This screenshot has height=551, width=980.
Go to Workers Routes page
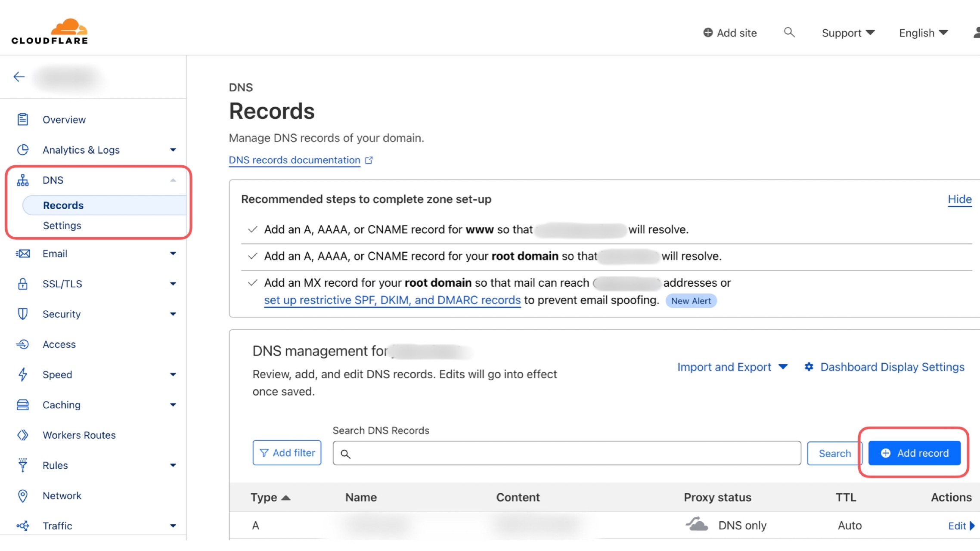79,435
